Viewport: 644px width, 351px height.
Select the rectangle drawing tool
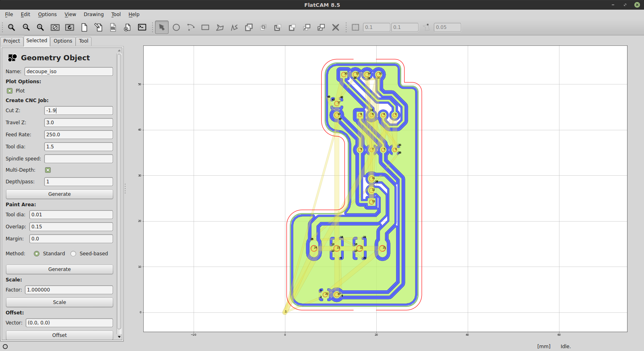tap(205, 27)
